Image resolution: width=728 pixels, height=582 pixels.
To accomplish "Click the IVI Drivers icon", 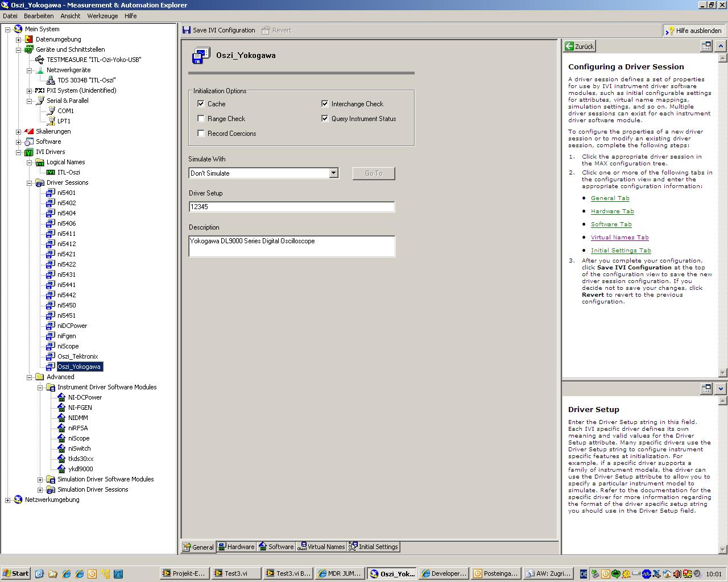I will click(x=29, y=152).
